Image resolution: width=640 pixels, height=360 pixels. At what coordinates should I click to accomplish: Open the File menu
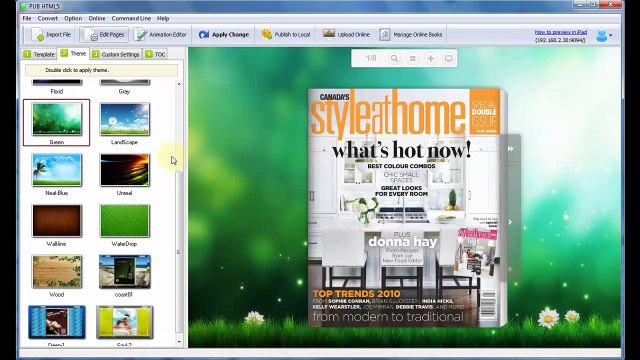27,18
